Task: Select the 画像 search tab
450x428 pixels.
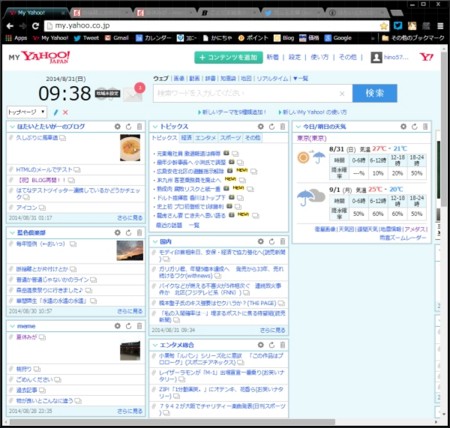Action: [x=179, y=79]
